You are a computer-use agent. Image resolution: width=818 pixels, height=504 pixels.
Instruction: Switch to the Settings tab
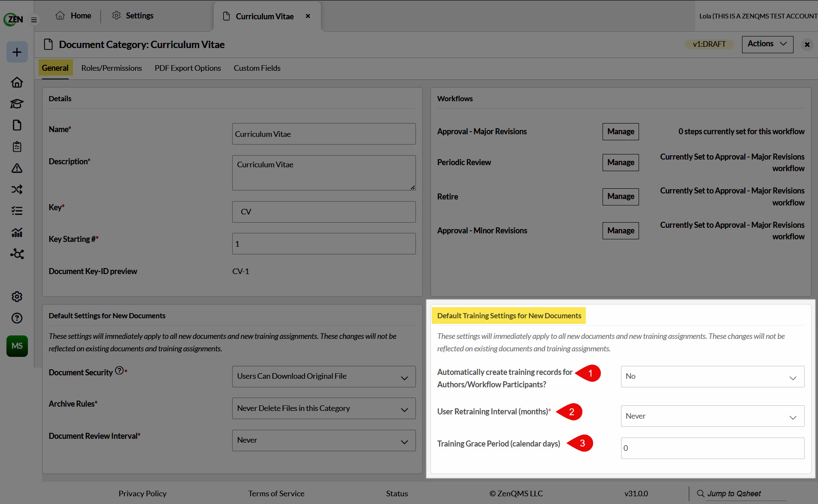pos(133,16)
